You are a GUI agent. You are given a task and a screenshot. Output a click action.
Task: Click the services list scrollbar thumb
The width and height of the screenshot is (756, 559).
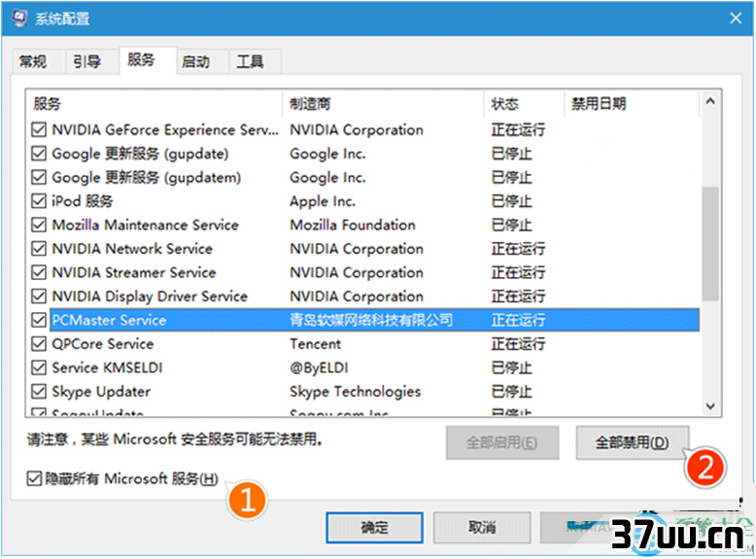click(710, 244)
